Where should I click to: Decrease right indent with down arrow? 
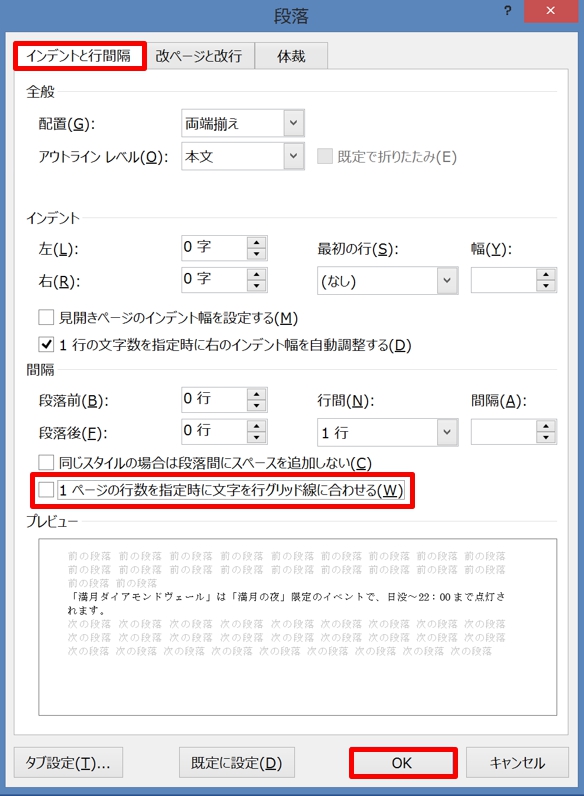click(256, 285)
